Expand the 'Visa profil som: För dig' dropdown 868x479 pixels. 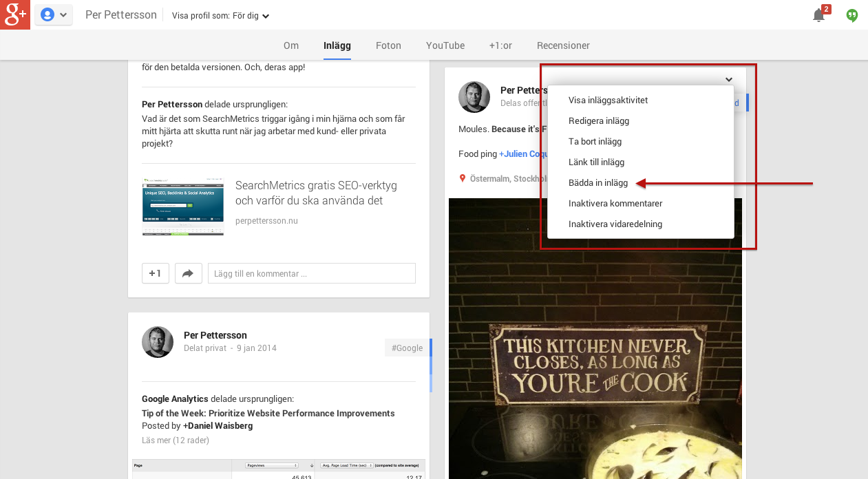click(x=220, y=15)
